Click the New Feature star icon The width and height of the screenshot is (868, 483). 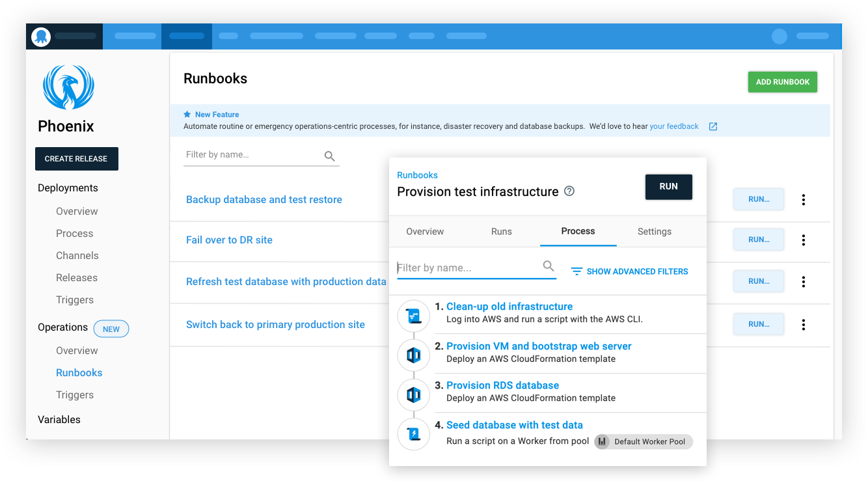187,115
